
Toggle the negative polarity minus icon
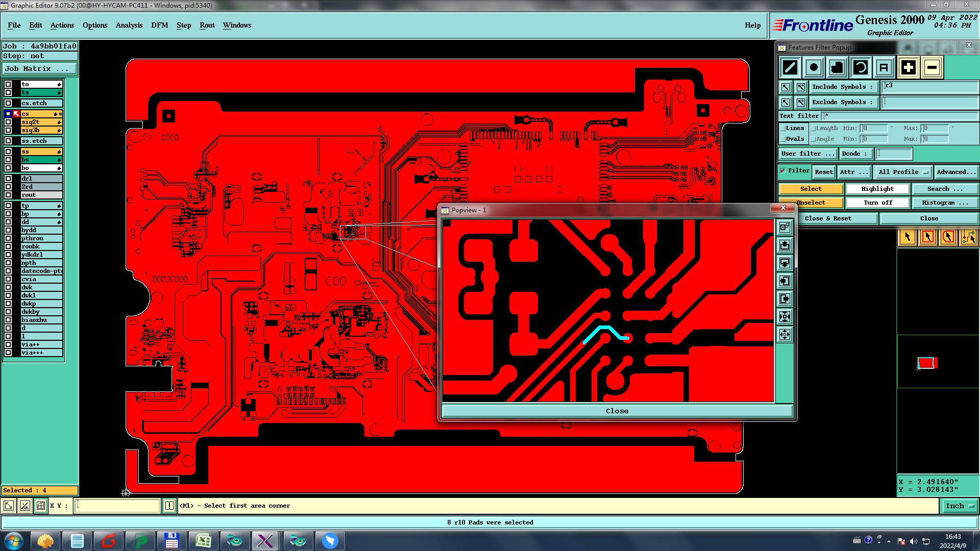click(x=932, y=67)
